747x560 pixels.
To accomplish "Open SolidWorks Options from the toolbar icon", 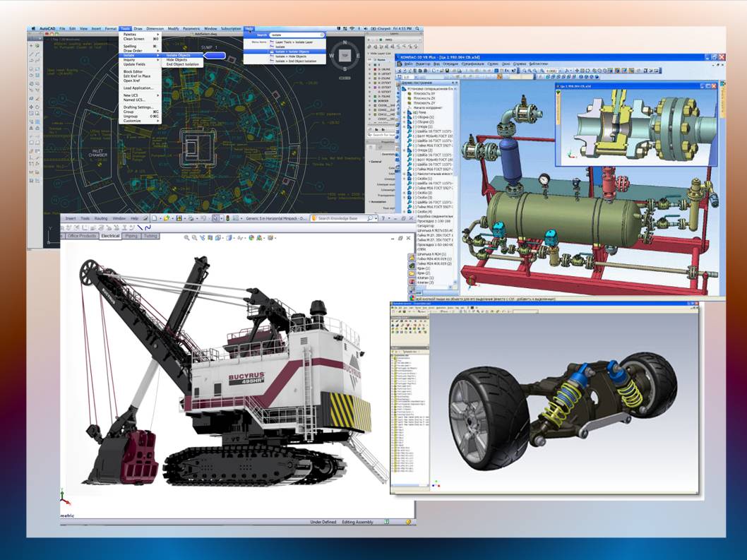I will 235,218.
